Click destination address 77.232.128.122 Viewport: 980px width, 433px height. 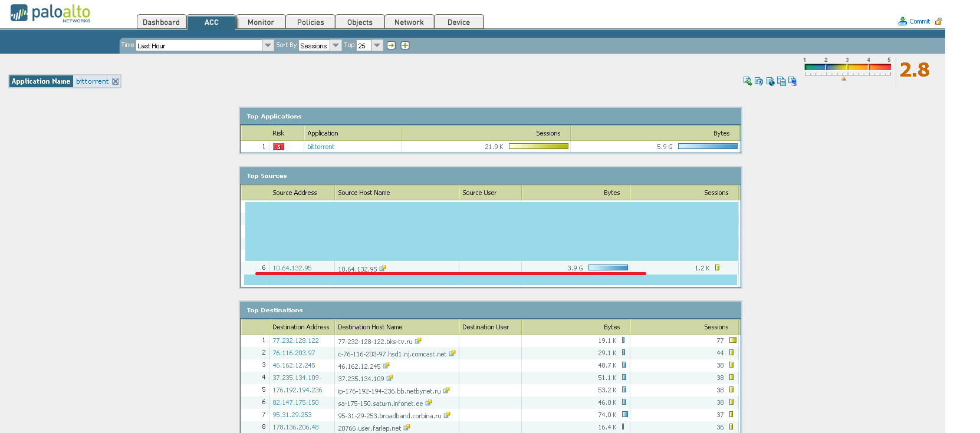coord(295,341)
